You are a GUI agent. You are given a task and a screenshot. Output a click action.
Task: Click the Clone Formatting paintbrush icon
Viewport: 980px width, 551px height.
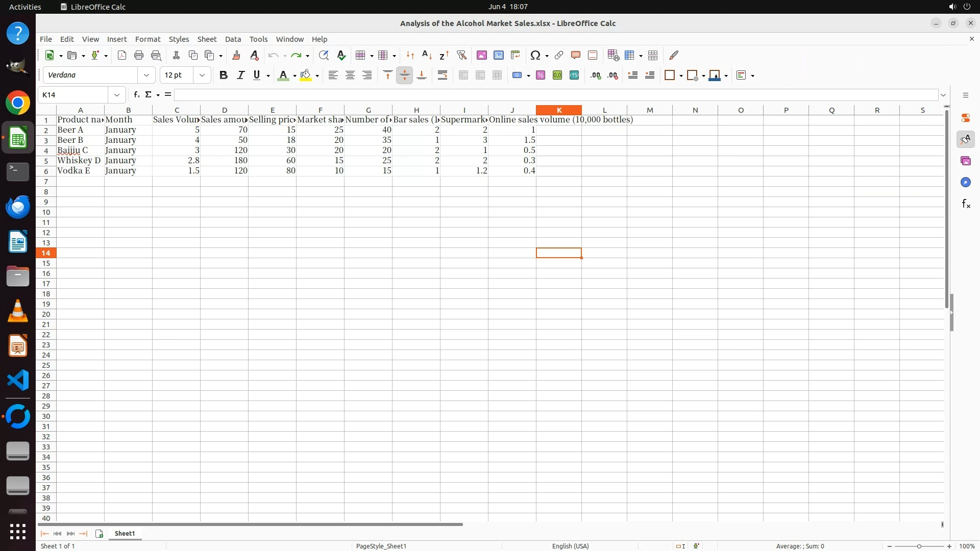[236, 55]
